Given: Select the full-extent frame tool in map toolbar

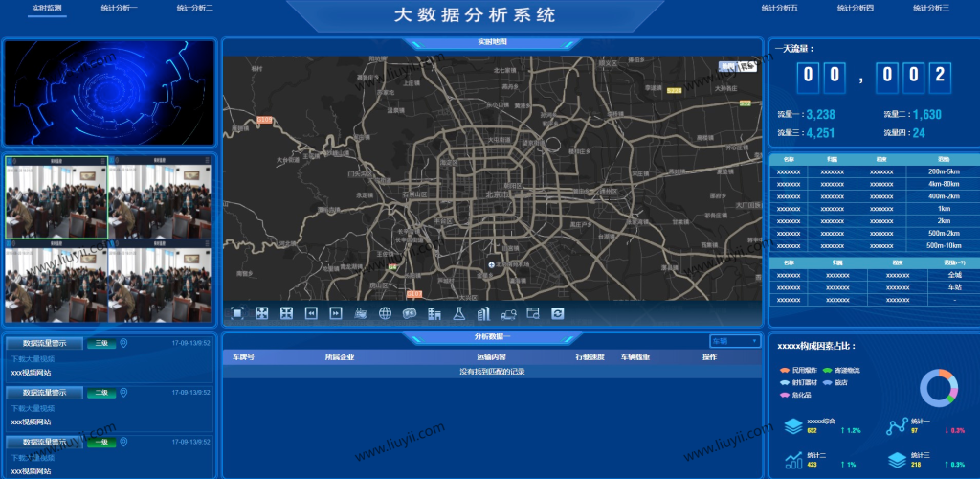Looking at the screenshot, I should pyautogui.click(x=237, y=313).
